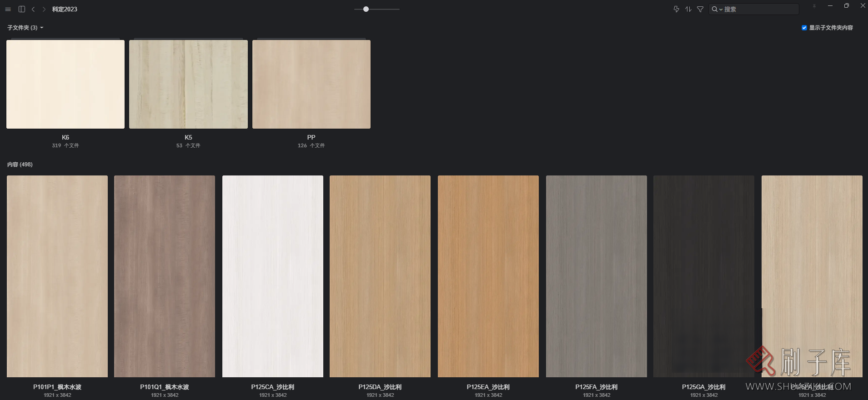Image resolution: width=868 pixels, height=400 pixels.
Task: Open the hamburger main menu
Action: click(8, 9)
